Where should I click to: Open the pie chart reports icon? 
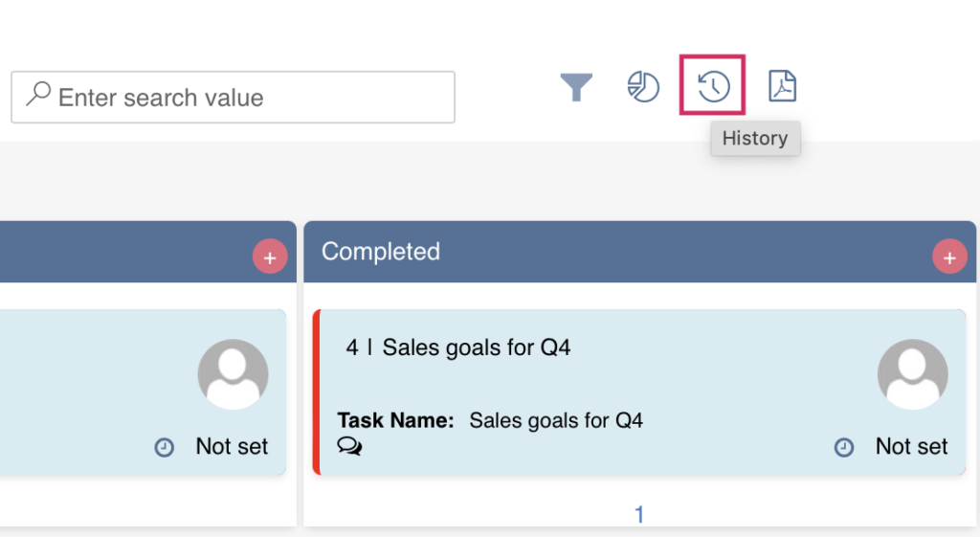(x=643, y=86)
